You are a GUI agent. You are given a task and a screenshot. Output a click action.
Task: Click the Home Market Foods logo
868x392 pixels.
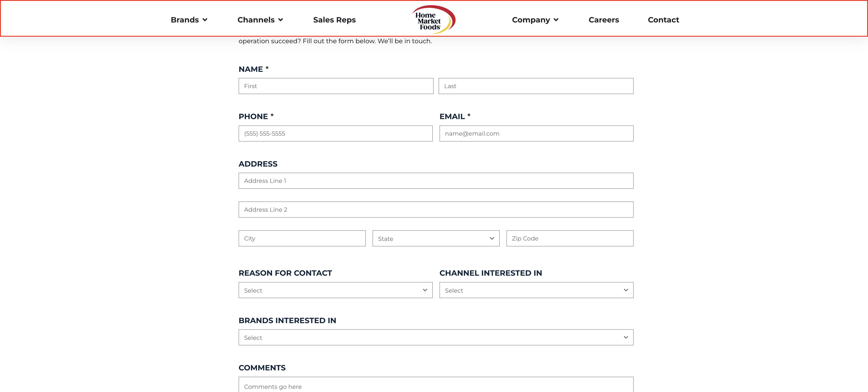[433, 19]
